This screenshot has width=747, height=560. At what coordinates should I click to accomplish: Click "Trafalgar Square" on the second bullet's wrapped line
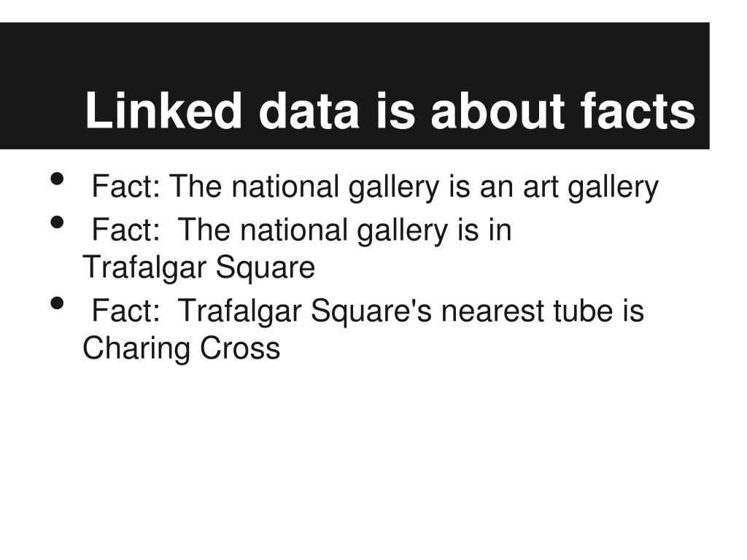pyautogui.click(x=198, y=267)
